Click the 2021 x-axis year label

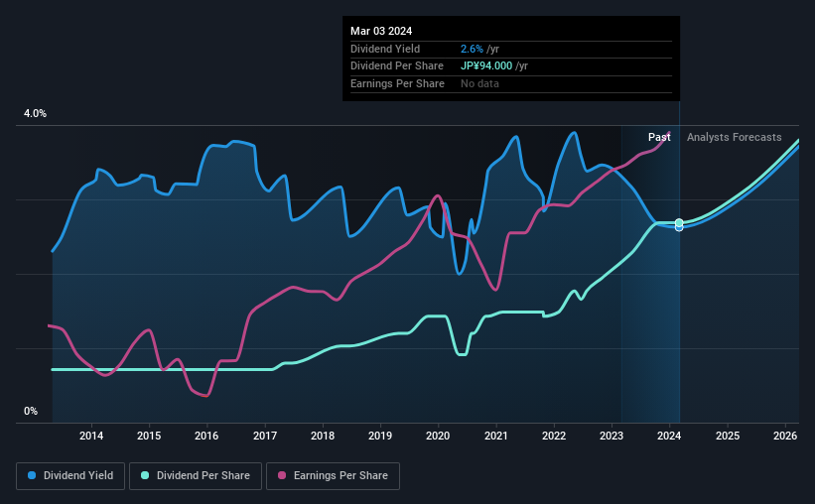[496, 436]
